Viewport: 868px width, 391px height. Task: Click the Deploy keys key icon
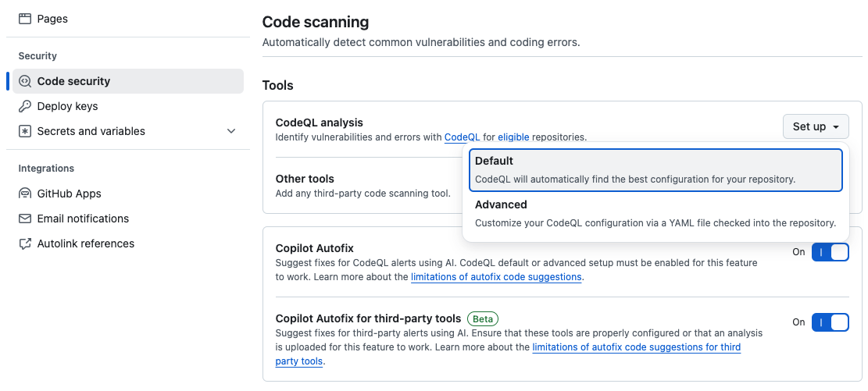(24, 106)
